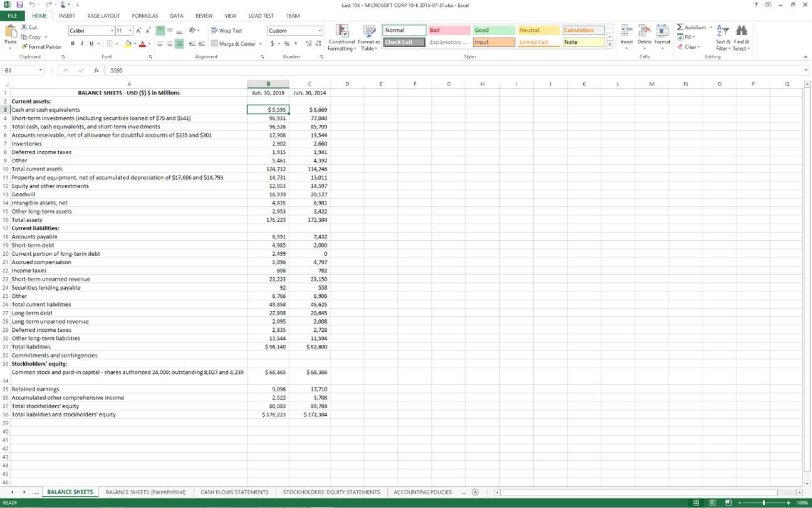Toggle middle vertical alignment
Screen dimensions: 812x508
170,31
